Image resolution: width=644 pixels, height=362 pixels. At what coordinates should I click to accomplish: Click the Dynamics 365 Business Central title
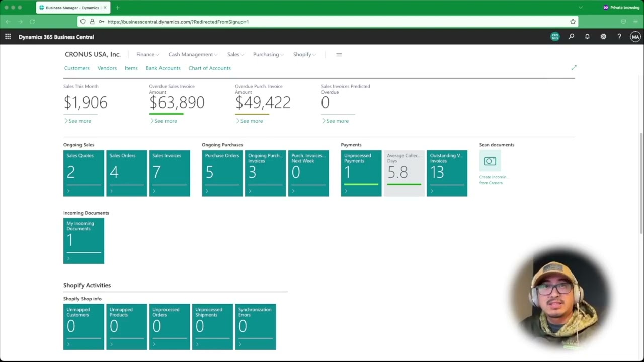click(x=56, y=37)
